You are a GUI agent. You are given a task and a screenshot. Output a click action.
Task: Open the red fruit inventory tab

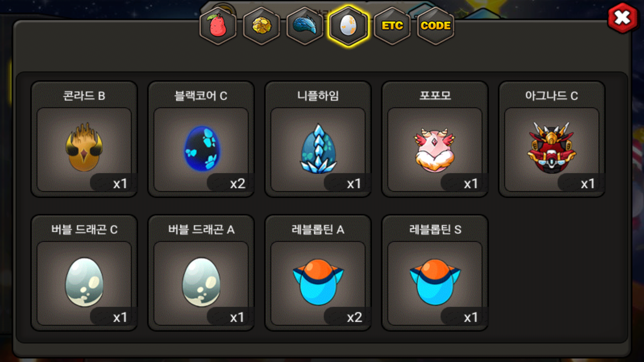coord(218,26)
